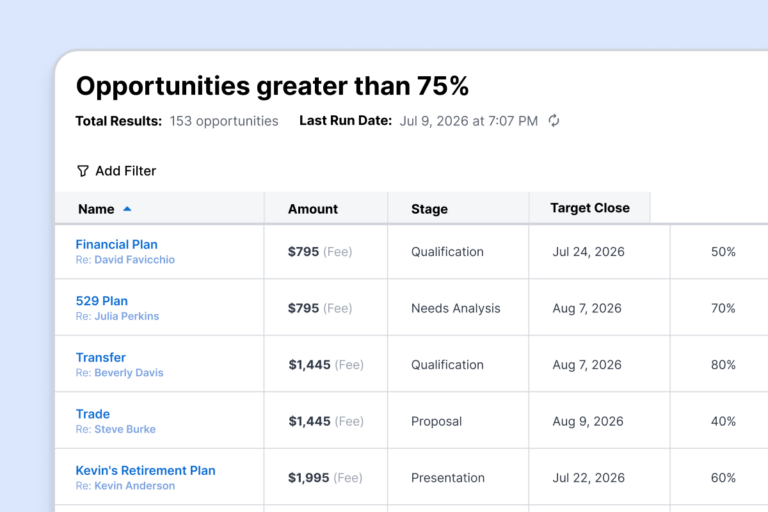
Task: Click the 60% probability value
Action: tap(723, 478)
